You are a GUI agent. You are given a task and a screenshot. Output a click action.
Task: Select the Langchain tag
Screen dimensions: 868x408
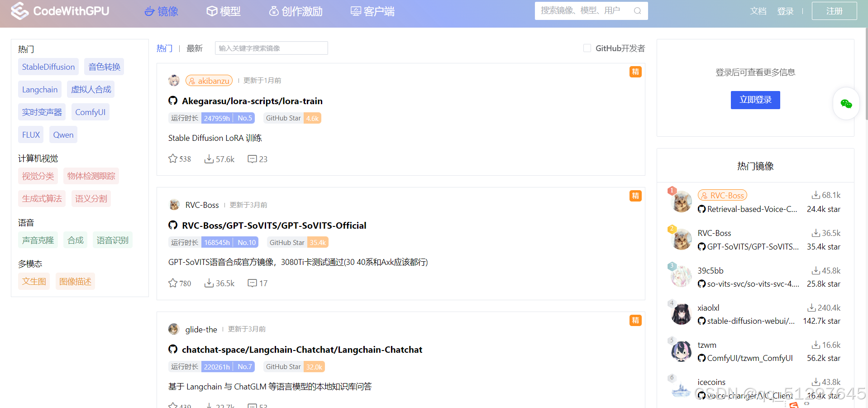tap(40, 89)
